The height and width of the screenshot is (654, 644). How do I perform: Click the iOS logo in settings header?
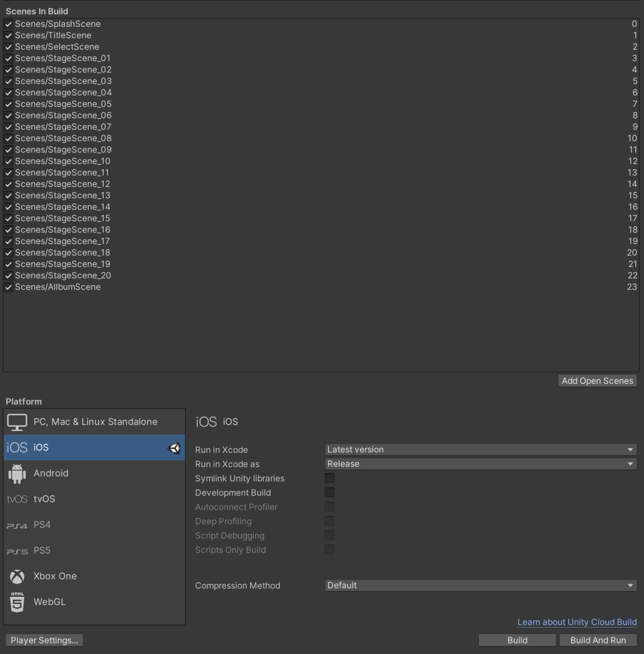click(206, 422)
